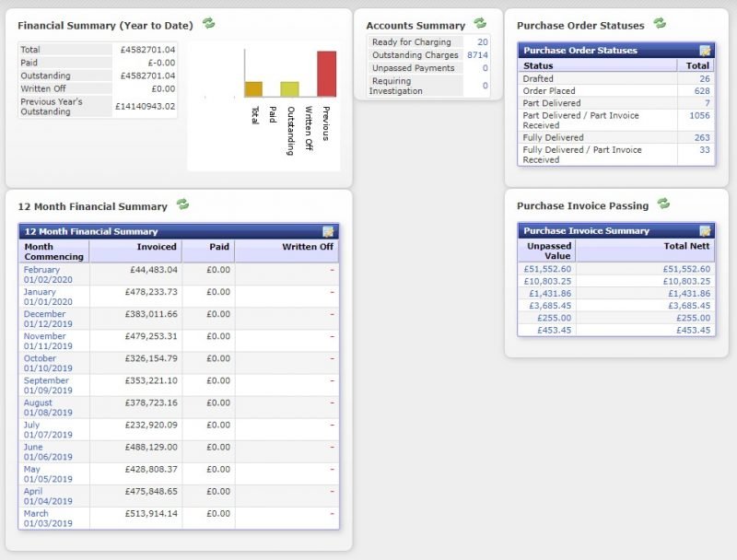Viewport: 737px width, 560px height.
Task: Open the February 01/02/2020 month link
Action: click(48, 274)
